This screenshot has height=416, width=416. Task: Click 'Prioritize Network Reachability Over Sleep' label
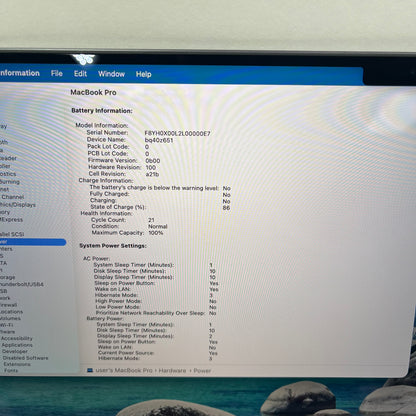coord(150,313)
